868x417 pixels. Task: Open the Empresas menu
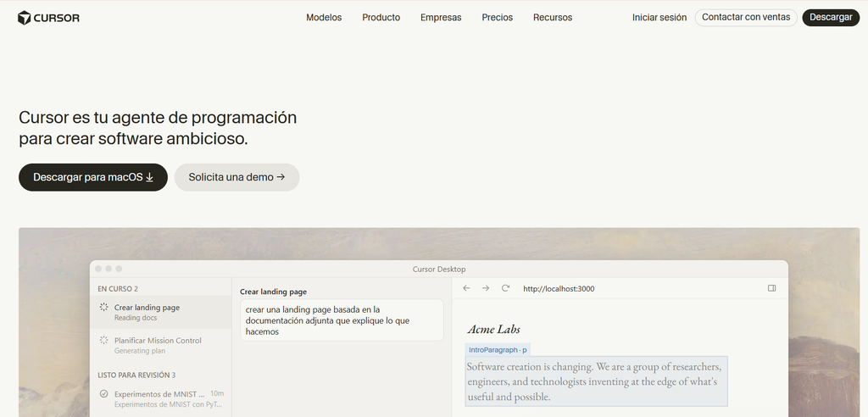441,18
